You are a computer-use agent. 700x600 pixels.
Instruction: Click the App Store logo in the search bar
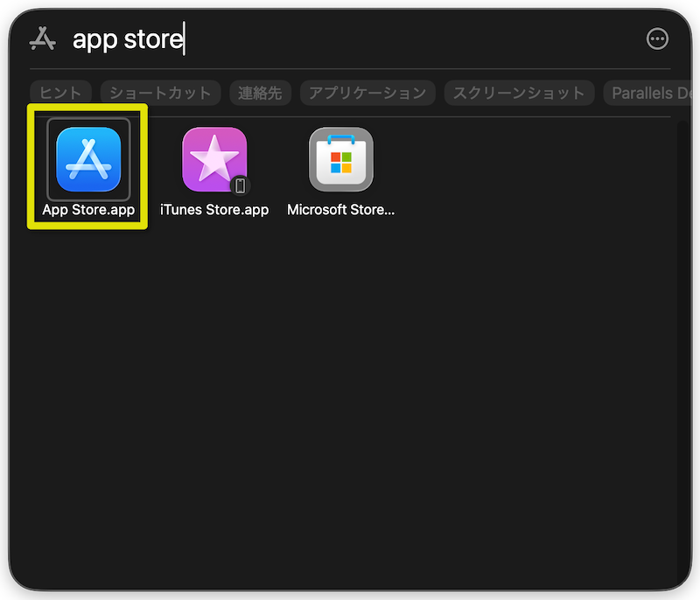(41, 38)
